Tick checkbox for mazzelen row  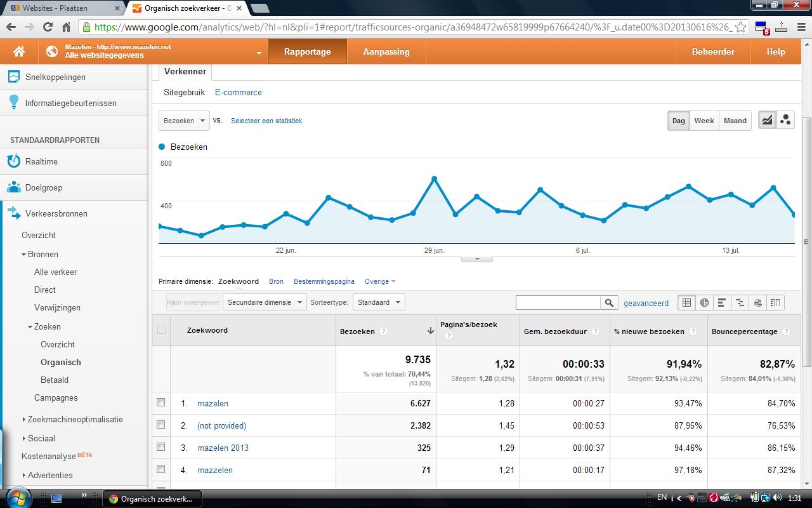tap(160, 469)
